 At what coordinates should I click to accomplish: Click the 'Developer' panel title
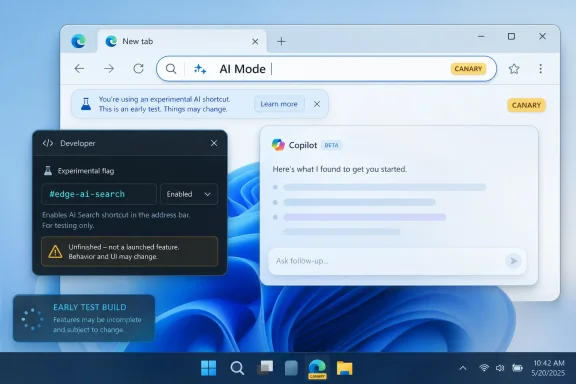(x=78, y=143)
